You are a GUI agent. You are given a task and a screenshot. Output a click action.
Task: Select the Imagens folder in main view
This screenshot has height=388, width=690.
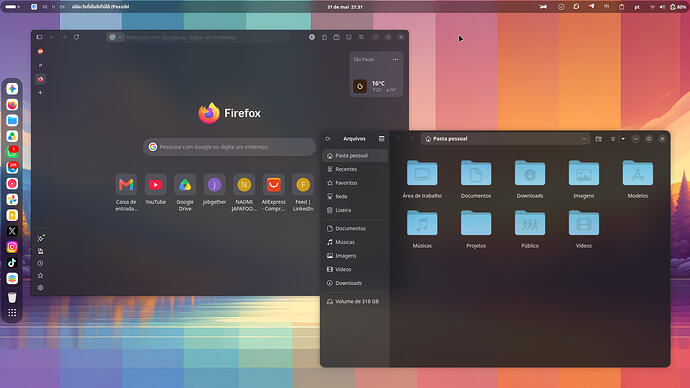584,179
